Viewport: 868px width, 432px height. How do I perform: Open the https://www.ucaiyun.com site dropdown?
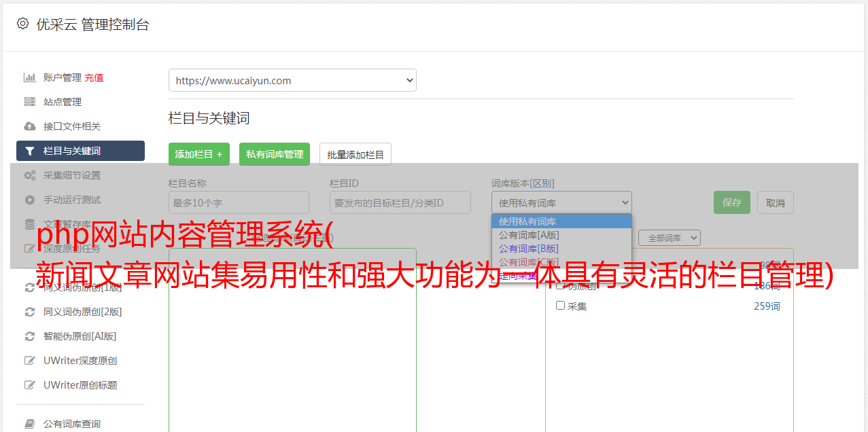point(292,80)
